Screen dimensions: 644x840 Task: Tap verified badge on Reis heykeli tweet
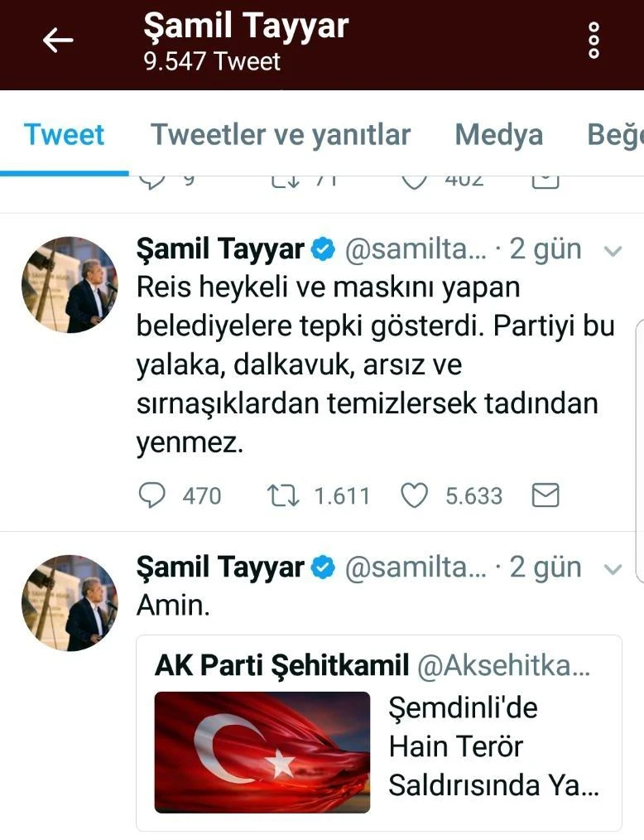pyautogui.click(x=322, y=249)
